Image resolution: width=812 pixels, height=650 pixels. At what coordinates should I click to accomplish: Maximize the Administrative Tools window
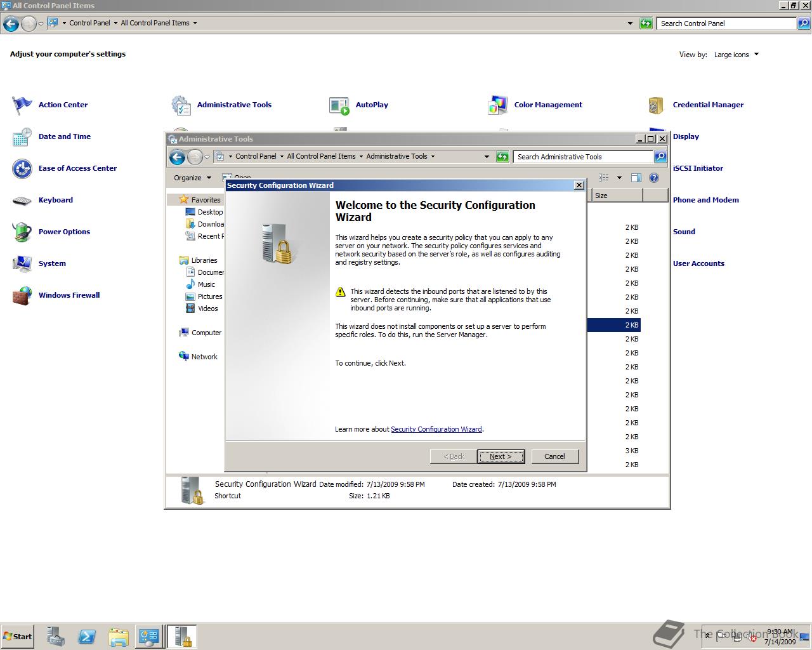click(x=650, y=138)
